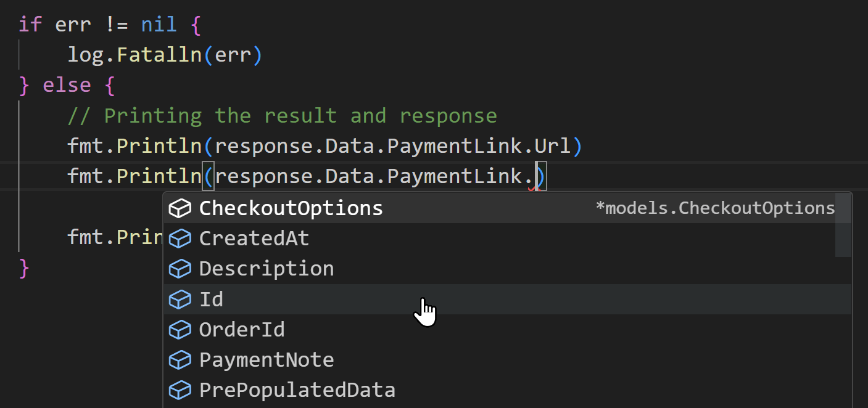Select CreatedAt from the suggestion popup

[254, 238]
